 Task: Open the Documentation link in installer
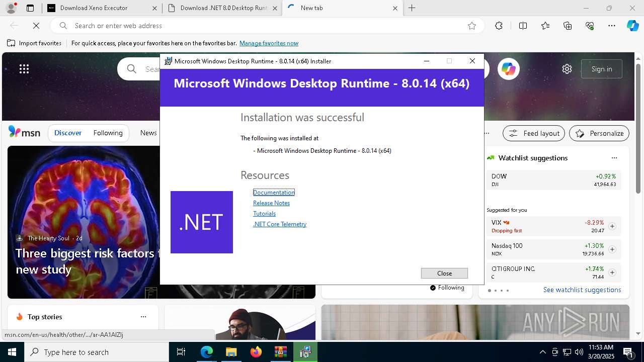[x=274, y=193]
